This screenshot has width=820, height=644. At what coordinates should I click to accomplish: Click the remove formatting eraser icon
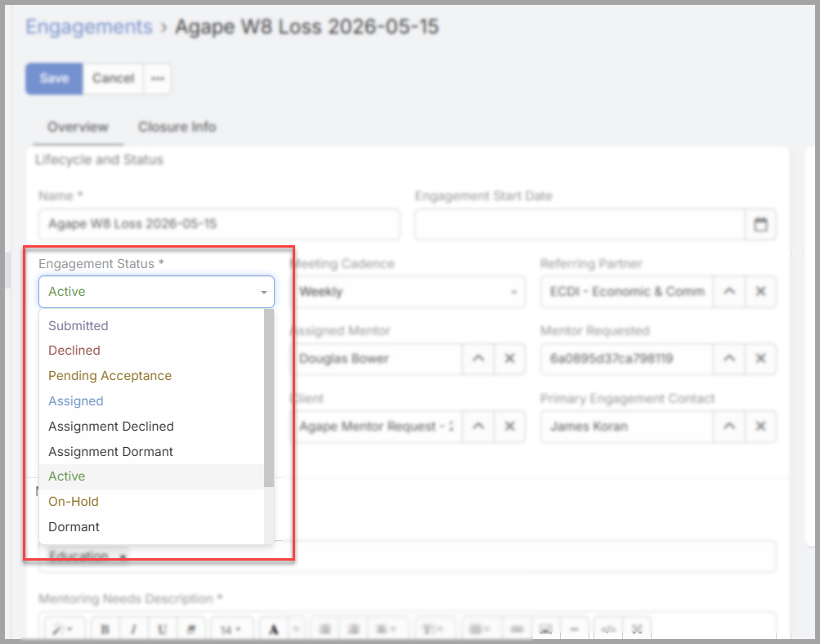point(190,629)
